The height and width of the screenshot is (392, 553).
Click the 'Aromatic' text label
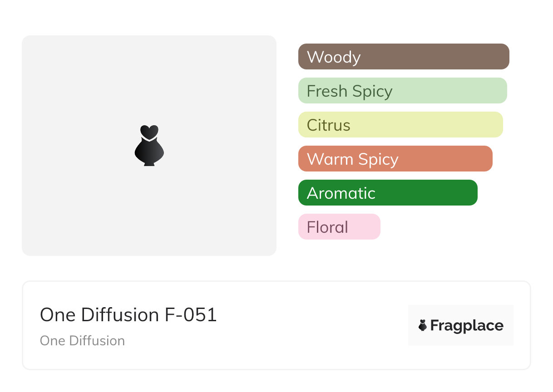pyautogui.click(x=341, y=193)
